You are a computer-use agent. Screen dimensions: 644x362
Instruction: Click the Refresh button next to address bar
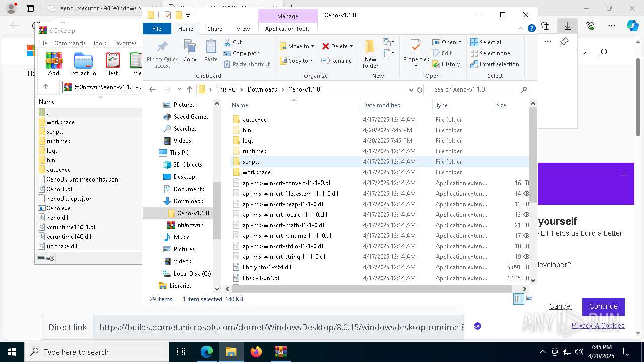pos(420,89)
